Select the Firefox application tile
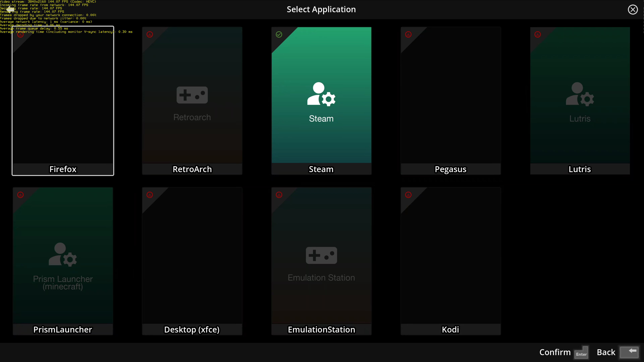The height and width of the screenshot is (362, 644). 63,100
